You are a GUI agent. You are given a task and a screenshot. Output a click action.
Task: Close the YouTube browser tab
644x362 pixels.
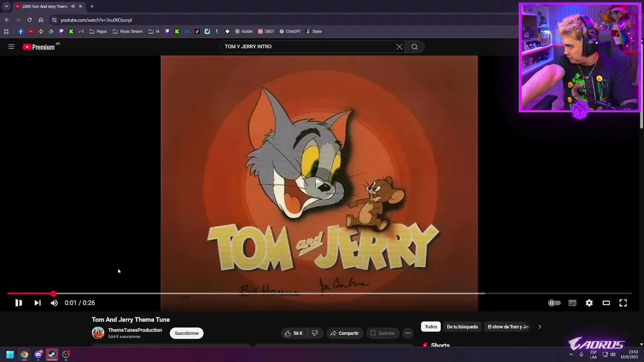click(x=80, y=7)
